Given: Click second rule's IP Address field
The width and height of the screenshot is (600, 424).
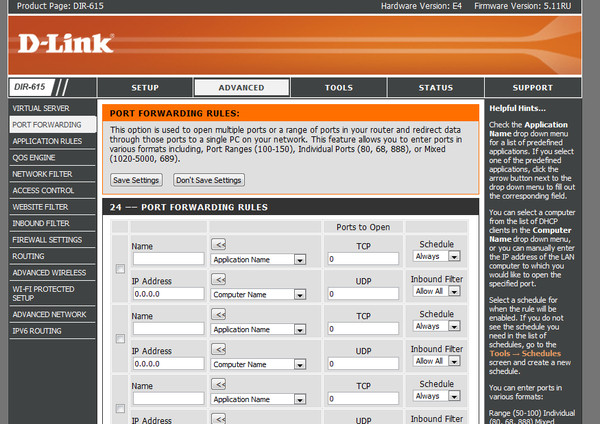Looking at the screenshot, I should [168, 364].
